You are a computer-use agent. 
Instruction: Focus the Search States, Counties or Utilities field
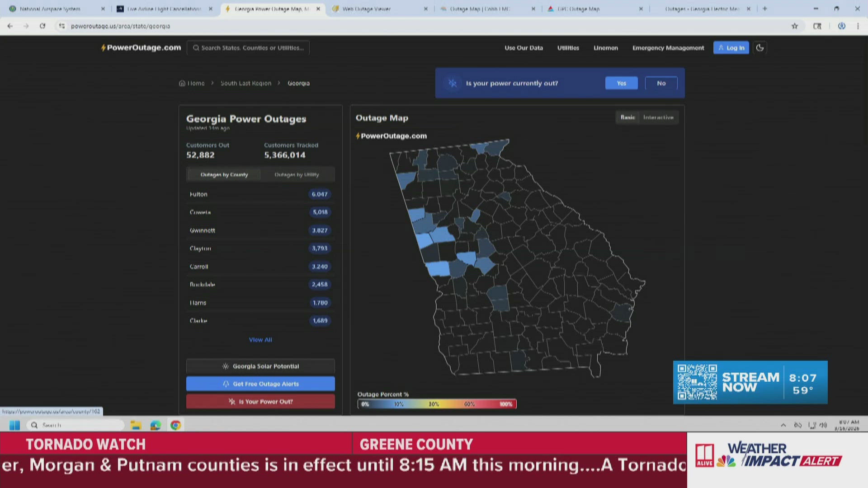point(248,47)
